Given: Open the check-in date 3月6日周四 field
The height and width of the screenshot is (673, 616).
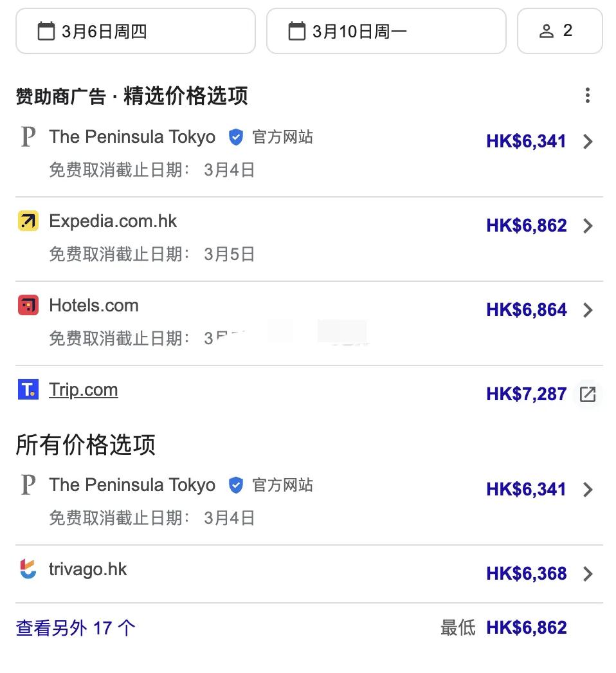Looking at the screenshot, I should pyautogui.click(x=136, y=31).
